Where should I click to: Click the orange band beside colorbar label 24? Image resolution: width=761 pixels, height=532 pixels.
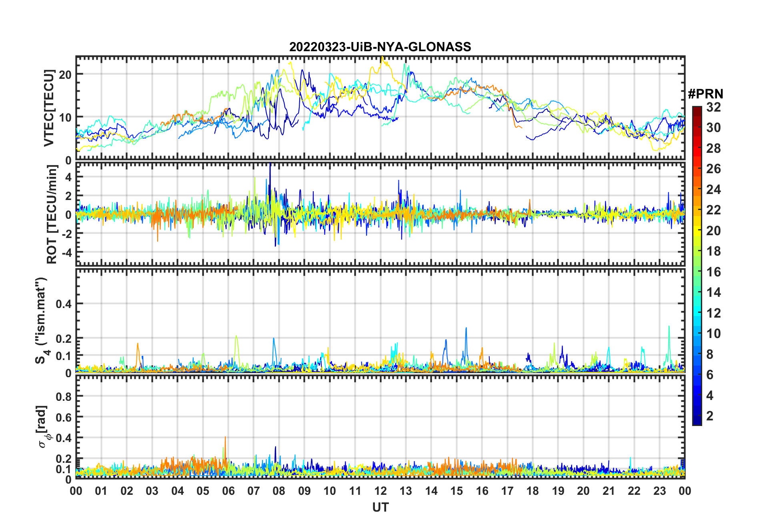[697, 190]
